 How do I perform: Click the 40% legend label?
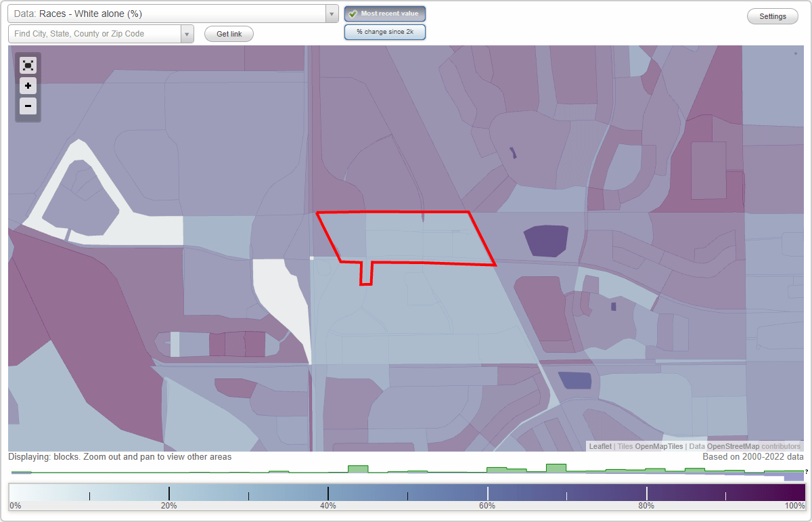[x=328, y=506]
